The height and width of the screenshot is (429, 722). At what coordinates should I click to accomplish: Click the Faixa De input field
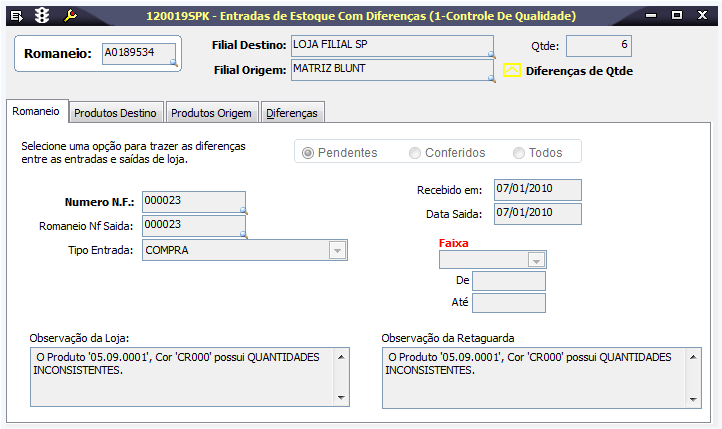(508, 281)
